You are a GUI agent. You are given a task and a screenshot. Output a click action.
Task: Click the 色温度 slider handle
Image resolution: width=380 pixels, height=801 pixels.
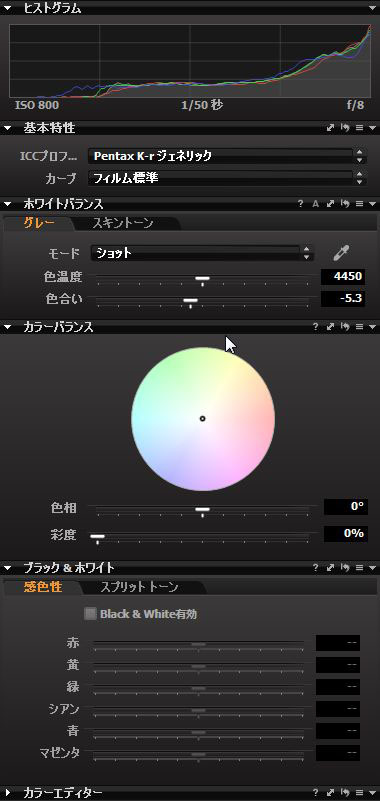point(202,279)
